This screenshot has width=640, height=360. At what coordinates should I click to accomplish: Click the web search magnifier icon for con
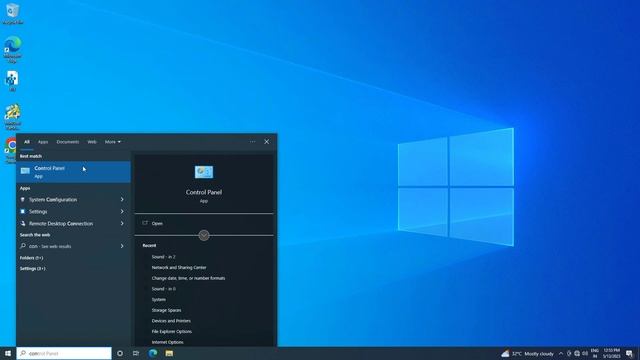23,246
